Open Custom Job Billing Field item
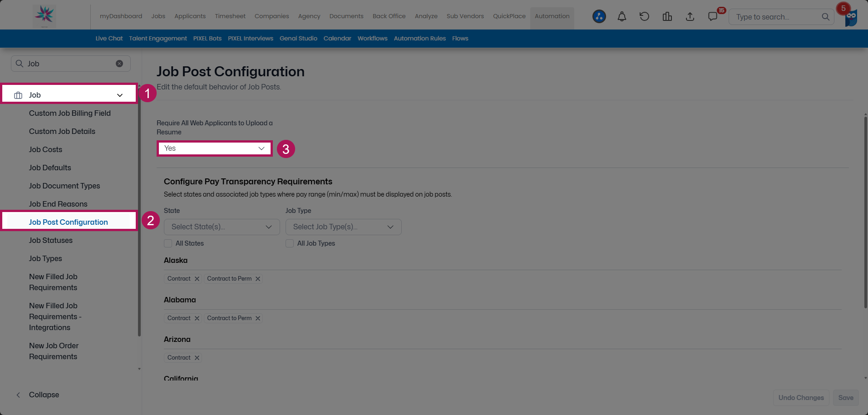 tap(70, 113)
